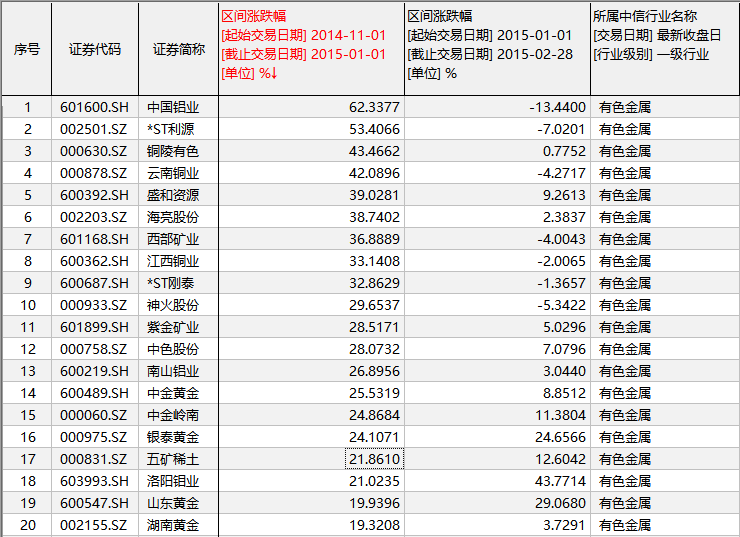The image size is (740, 537).
Task: Click the 证券简称 column header
Action: click(178, 49)
